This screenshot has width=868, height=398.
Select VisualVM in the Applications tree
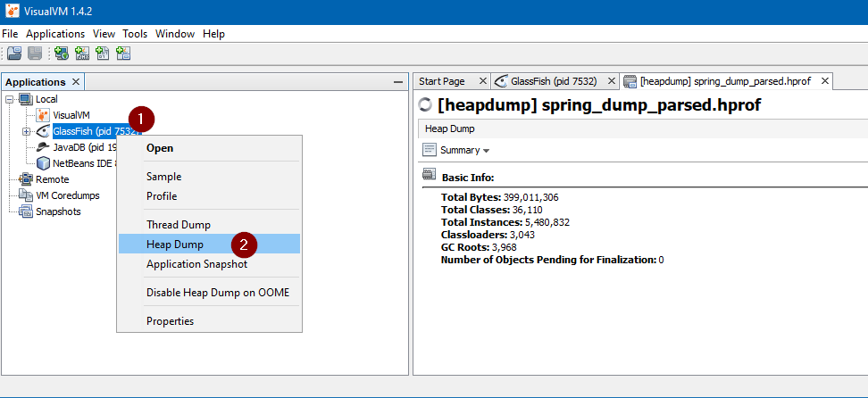click(x=71, y=116)
